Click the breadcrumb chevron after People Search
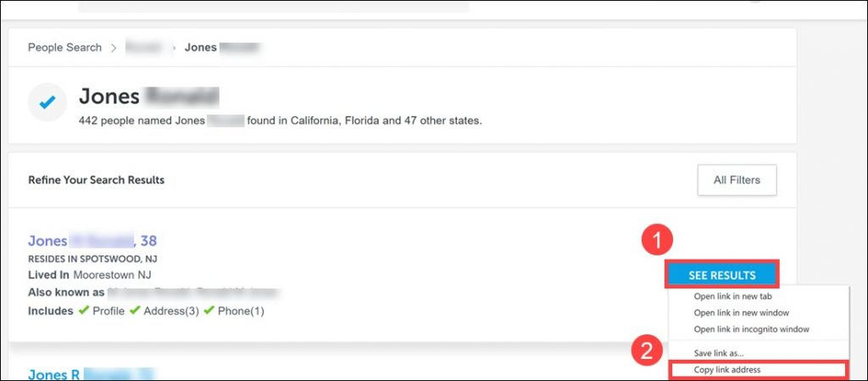Screen dimensions: 868x381 tap(114, 48)
